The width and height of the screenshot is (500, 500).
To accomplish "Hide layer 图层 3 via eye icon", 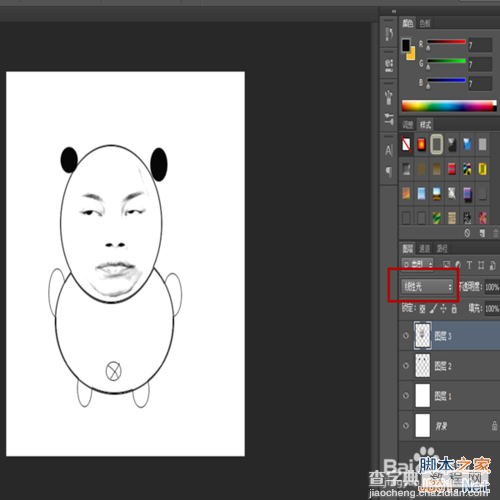I will pyautogui.click(x=406, y=336).
